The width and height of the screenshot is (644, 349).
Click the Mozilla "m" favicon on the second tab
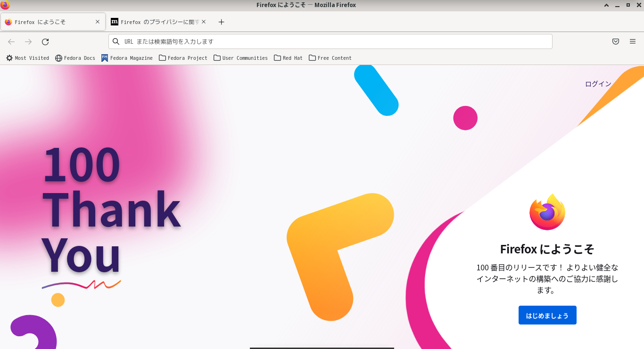click(115, 22)
